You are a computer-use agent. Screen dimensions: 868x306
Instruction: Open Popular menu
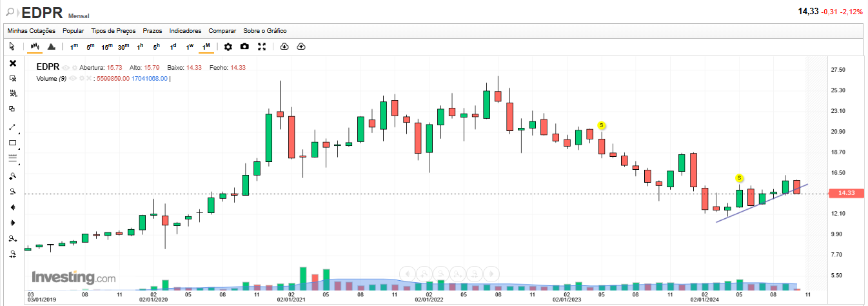point(74,30)
